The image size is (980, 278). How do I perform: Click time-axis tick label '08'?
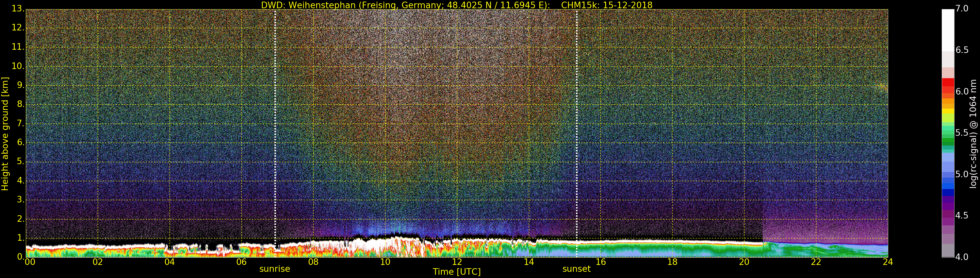[x=314, y=262]
